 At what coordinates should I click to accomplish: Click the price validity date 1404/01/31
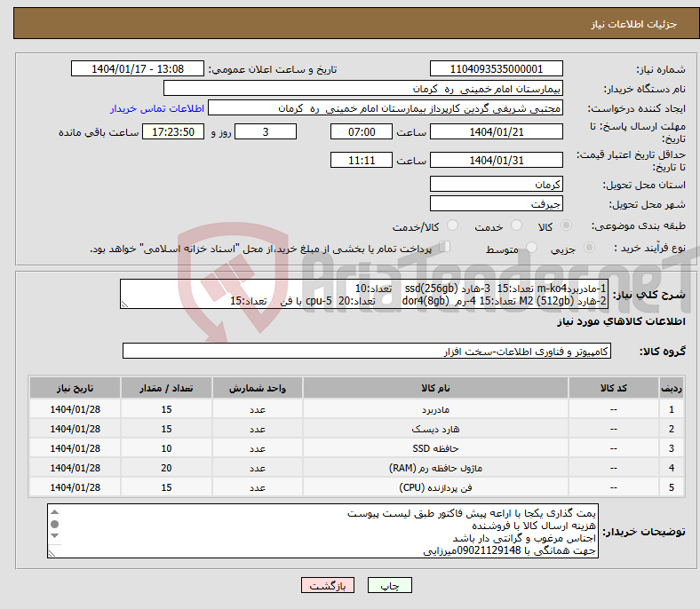point(496,160)
